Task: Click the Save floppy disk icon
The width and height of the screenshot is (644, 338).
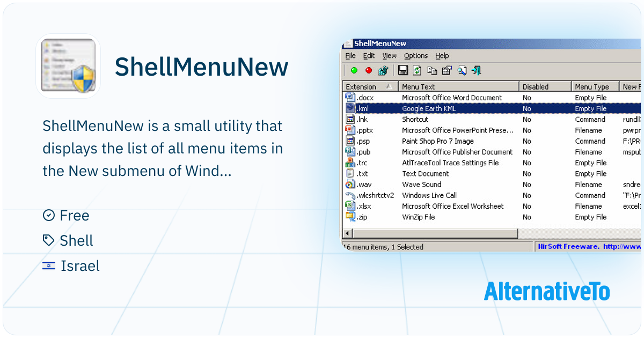Action: (402, 70)
